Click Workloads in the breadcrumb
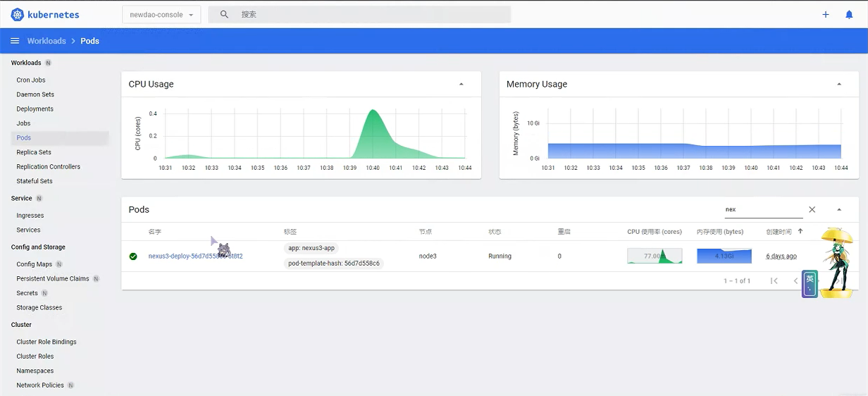This screenshot has width=868, height=396. pyautogui.click(x=46, y=41)
